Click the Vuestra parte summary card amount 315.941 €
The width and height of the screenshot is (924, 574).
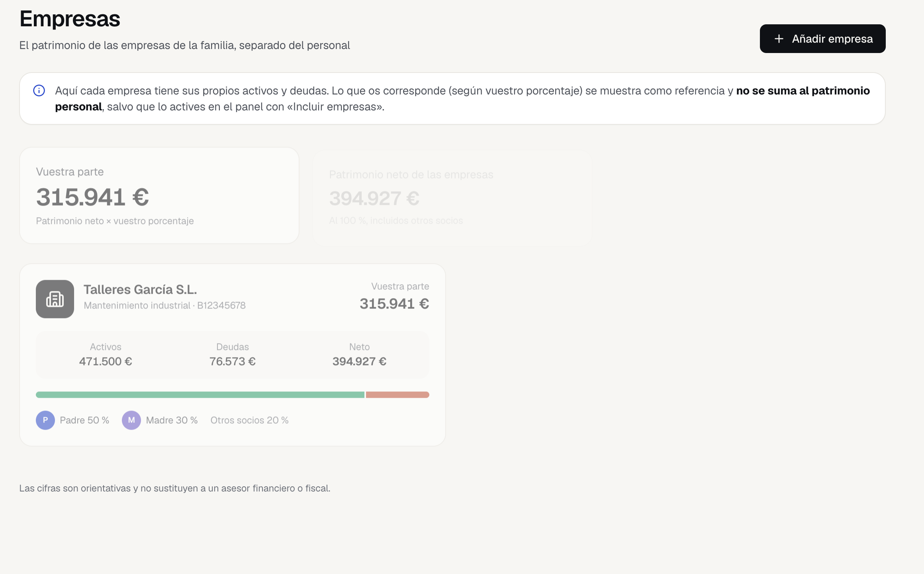click(92, 197)
